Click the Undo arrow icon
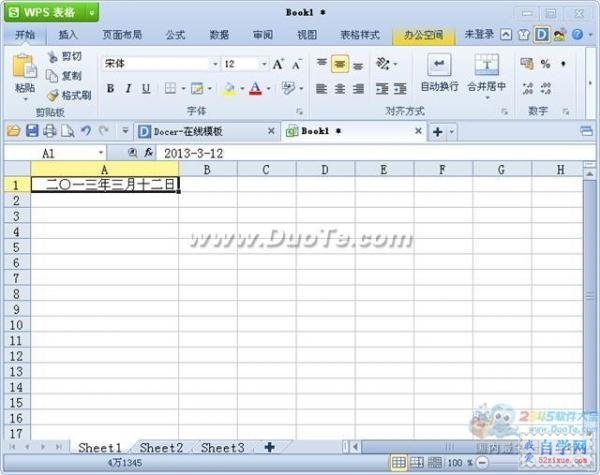The width and height of the screenshot is (600, 475). 86,131
